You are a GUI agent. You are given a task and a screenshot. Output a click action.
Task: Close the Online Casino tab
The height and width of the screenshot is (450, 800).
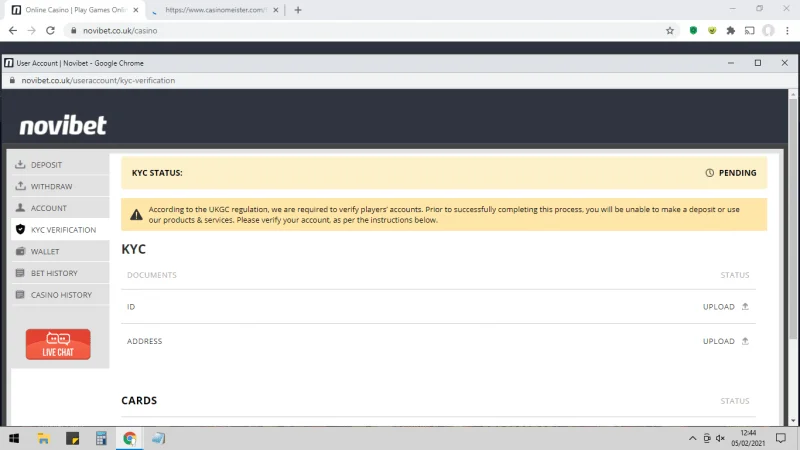click(x=136, y=10)
